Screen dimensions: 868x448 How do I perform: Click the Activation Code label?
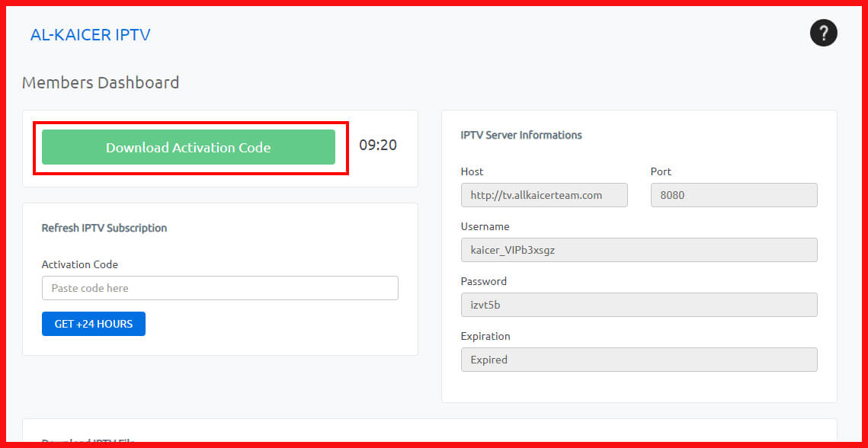80,264
